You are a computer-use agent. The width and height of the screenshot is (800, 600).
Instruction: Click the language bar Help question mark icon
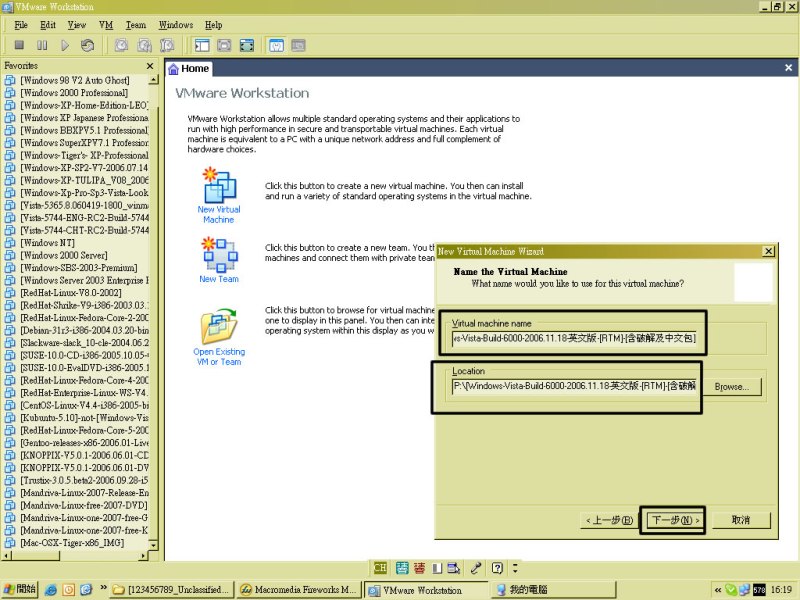pos(497,568)
